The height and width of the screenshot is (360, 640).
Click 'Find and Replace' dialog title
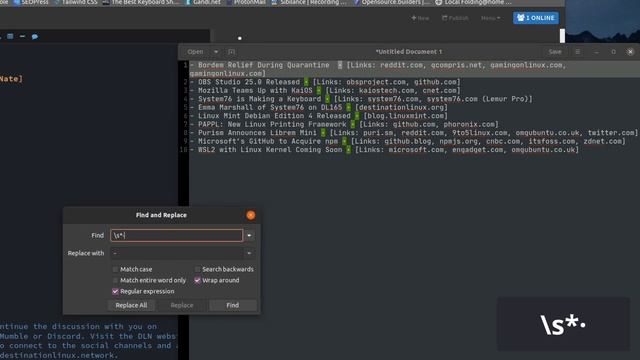pyautogui.click(x=161, y=215)
